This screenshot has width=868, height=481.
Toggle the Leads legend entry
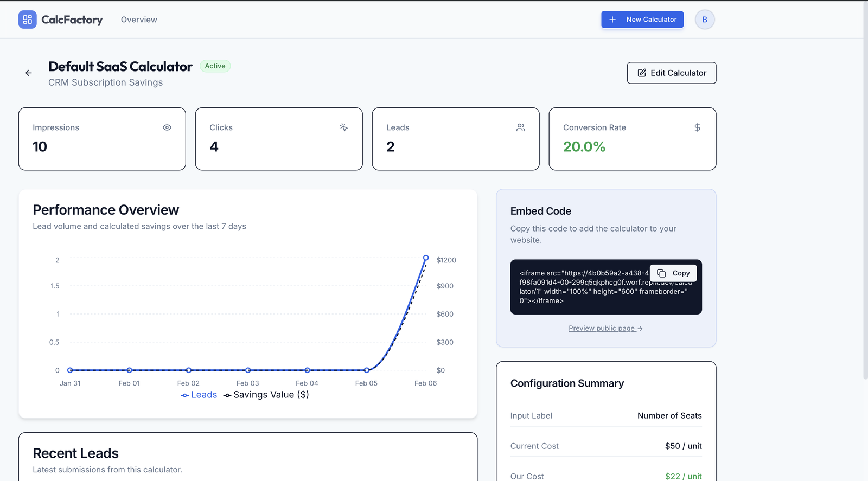(199, 395)
